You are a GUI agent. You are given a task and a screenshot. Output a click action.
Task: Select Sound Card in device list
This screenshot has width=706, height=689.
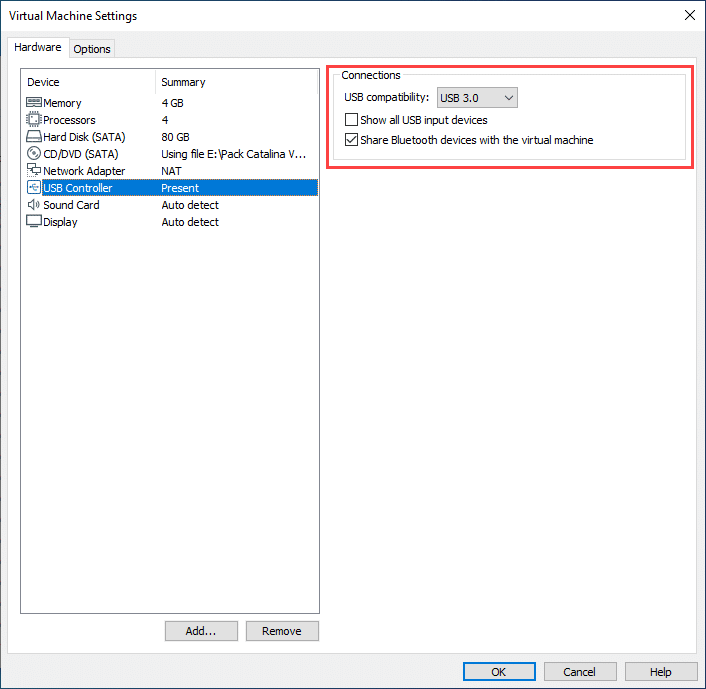pos(71,205)
